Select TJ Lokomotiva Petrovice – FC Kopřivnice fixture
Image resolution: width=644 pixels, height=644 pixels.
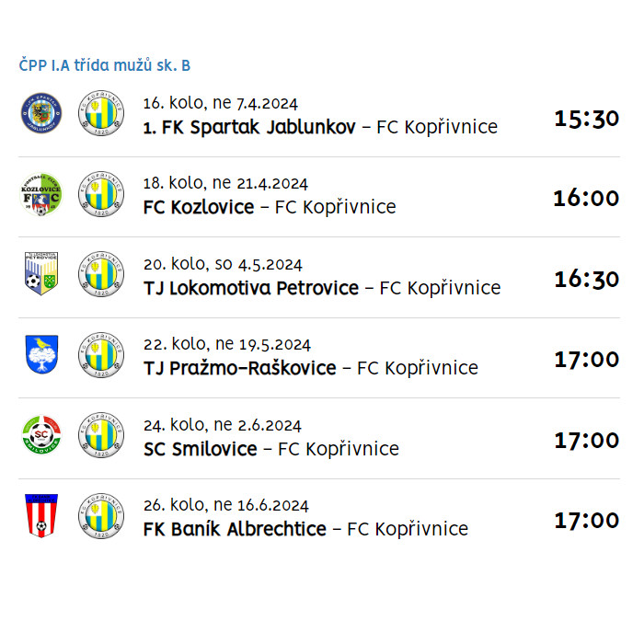click(x=322, y=288)
